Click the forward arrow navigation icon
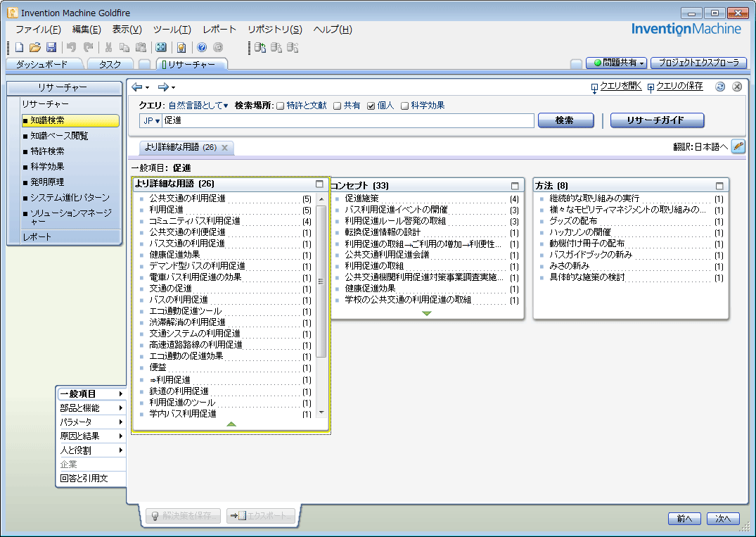 point(163,87)
